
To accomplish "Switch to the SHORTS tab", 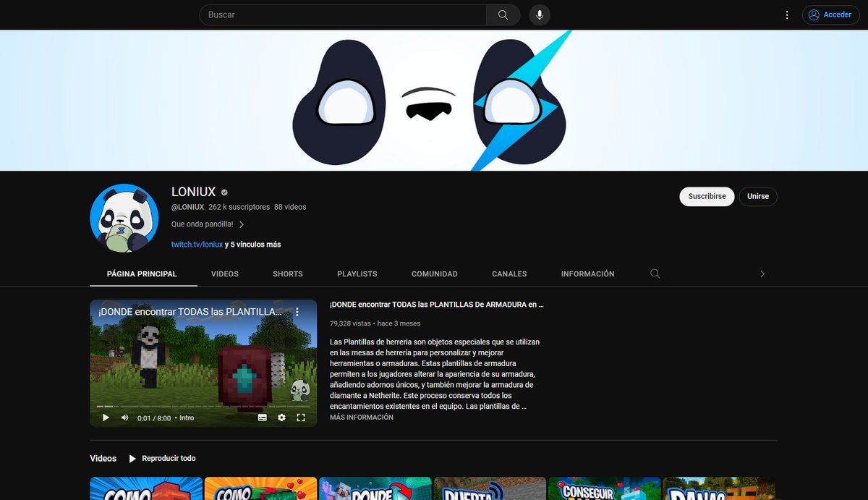I will coord(288,274).
